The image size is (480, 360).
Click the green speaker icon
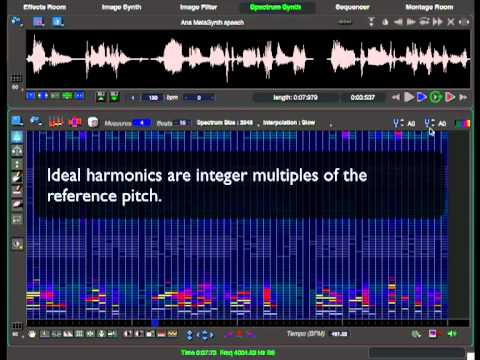pos(452,333)
